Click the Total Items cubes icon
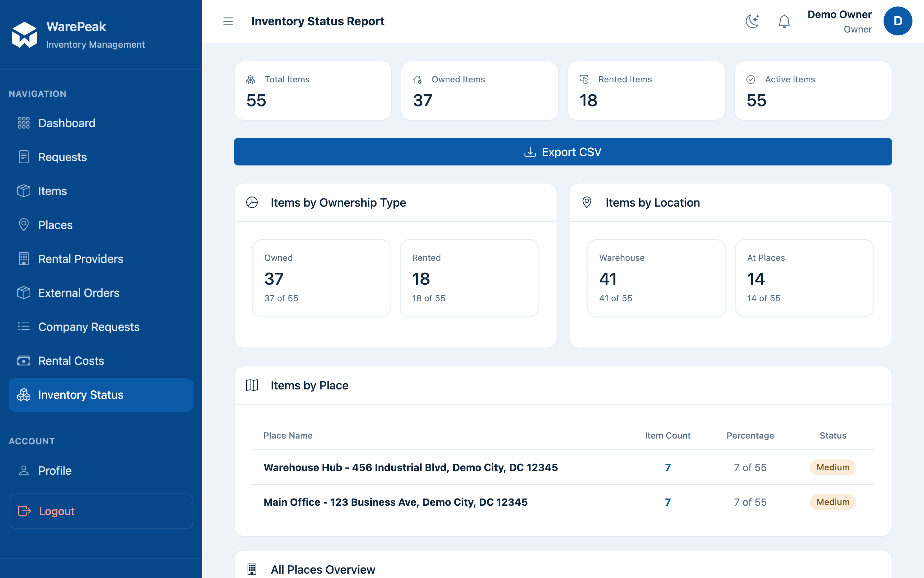924x578 pixels. [250, 79]
